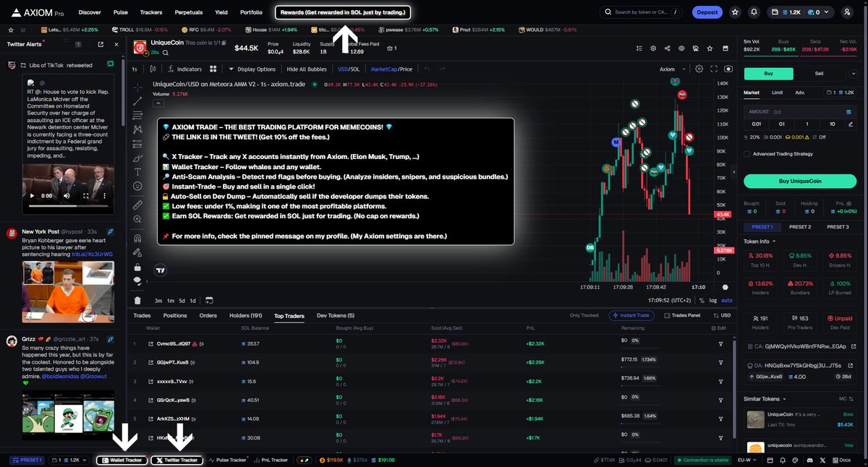
Task: Click the lock drawings tool icon
Action: [137, 266]
